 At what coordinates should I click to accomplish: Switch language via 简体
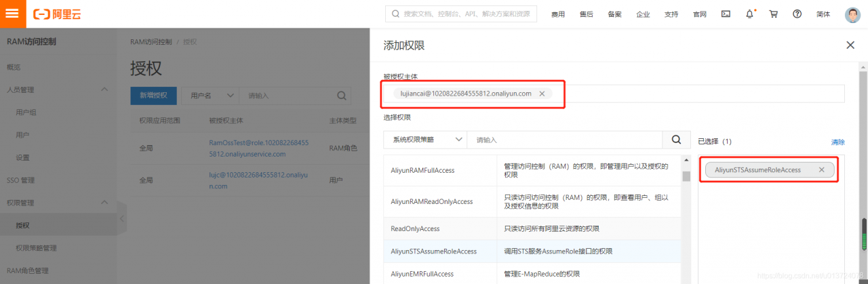click(x=823, y=14)
